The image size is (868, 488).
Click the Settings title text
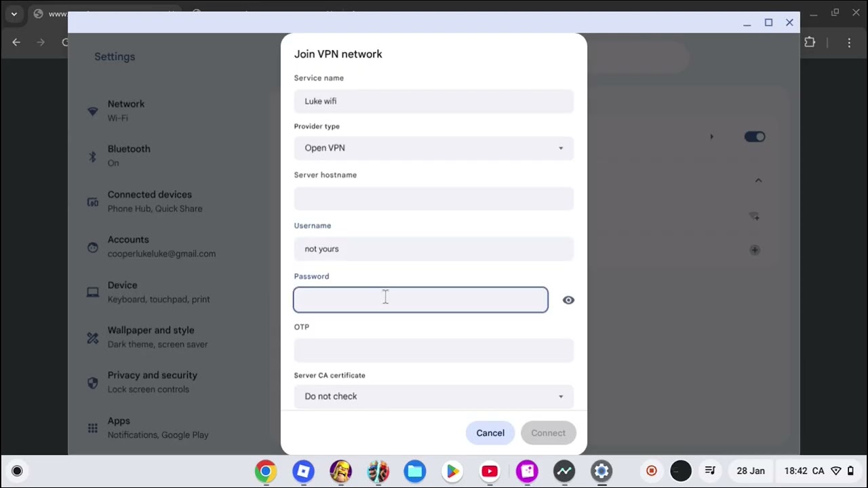pos(115,56)
